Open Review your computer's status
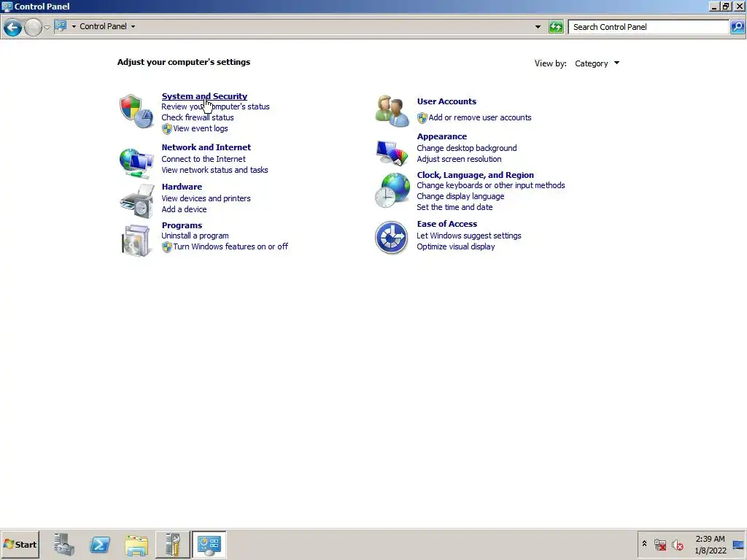747x560 pixels. click(215, 106)
